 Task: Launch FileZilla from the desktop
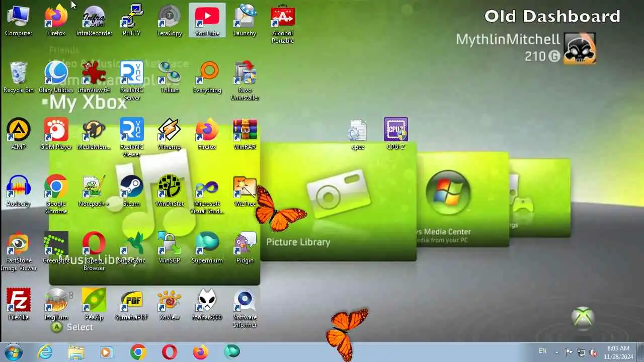pyautogui.click(x=19, y=305)
